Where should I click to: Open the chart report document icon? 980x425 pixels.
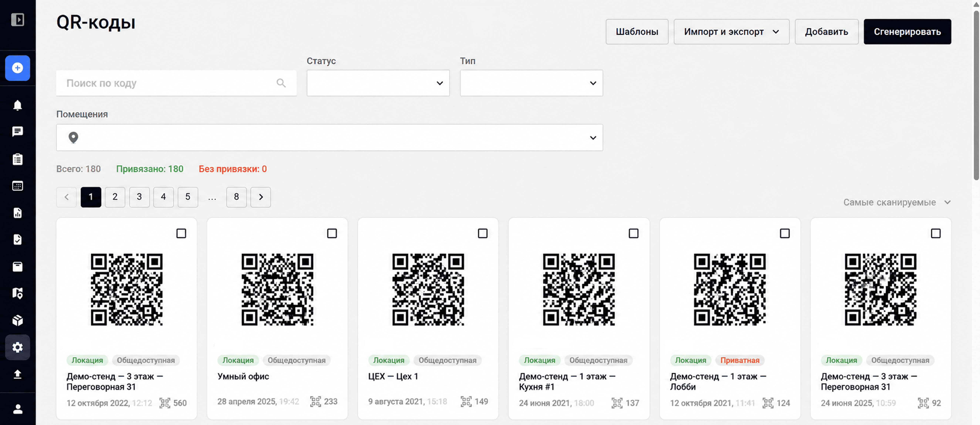point(18,213)
